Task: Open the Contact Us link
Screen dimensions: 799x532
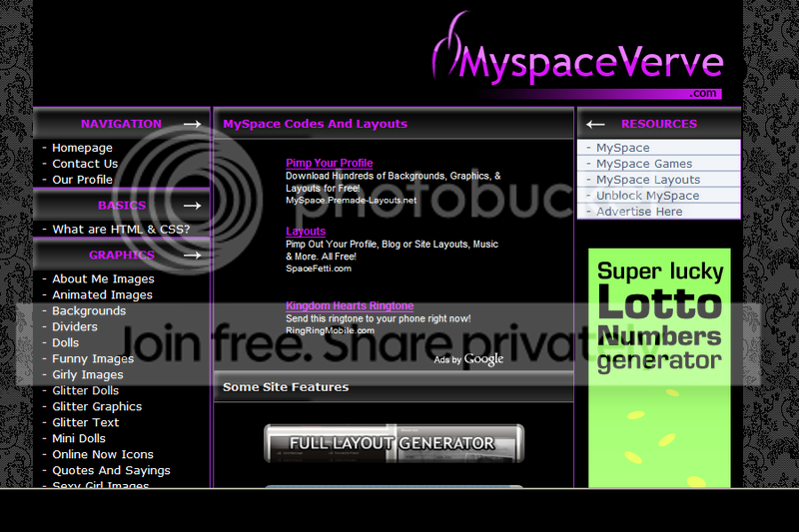Action: click(85, 164)
